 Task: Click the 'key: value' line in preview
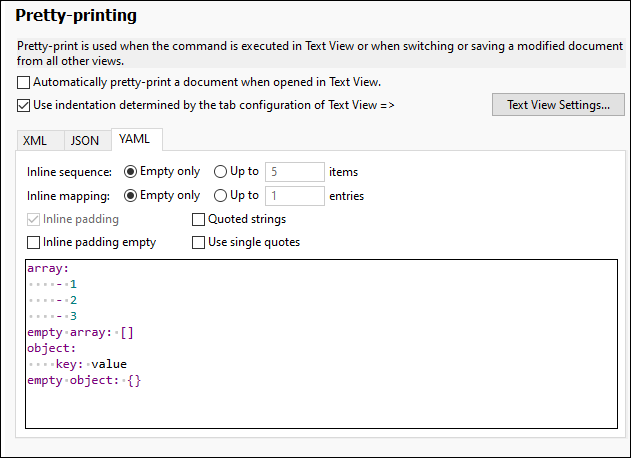(x=90, y=364)
